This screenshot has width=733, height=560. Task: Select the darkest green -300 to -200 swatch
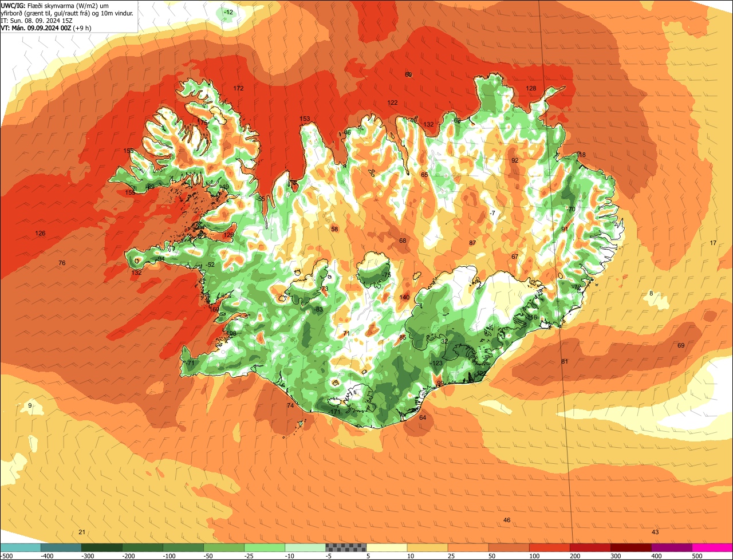102,547
